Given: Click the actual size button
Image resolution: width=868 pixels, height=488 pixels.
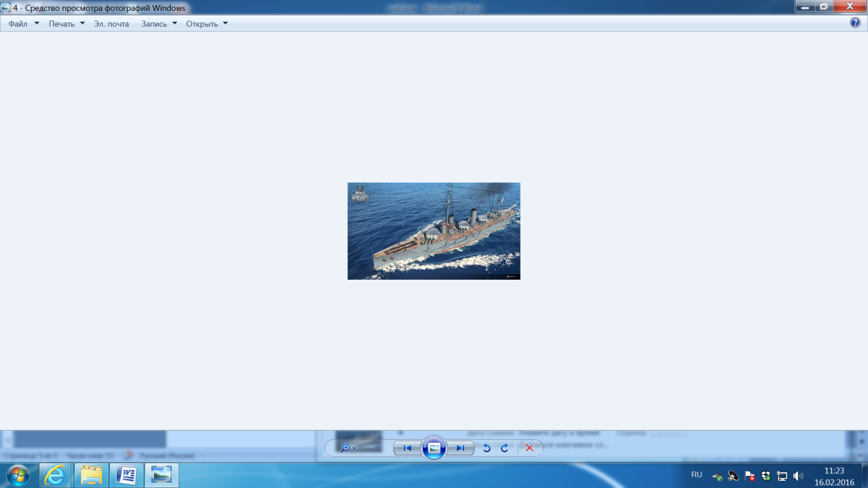Looking at the screenshot, I should (x=377, y=448).
